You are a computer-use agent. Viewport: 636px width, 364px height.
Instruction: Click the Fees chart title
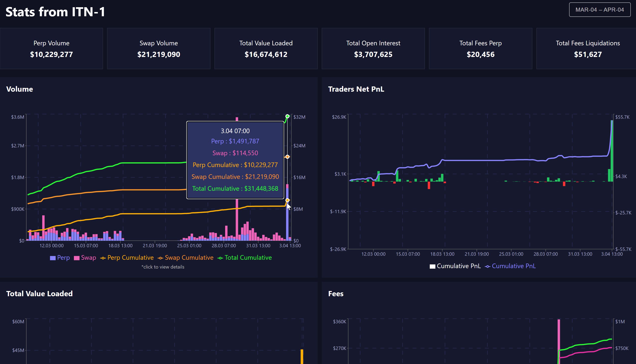point(336,293)
